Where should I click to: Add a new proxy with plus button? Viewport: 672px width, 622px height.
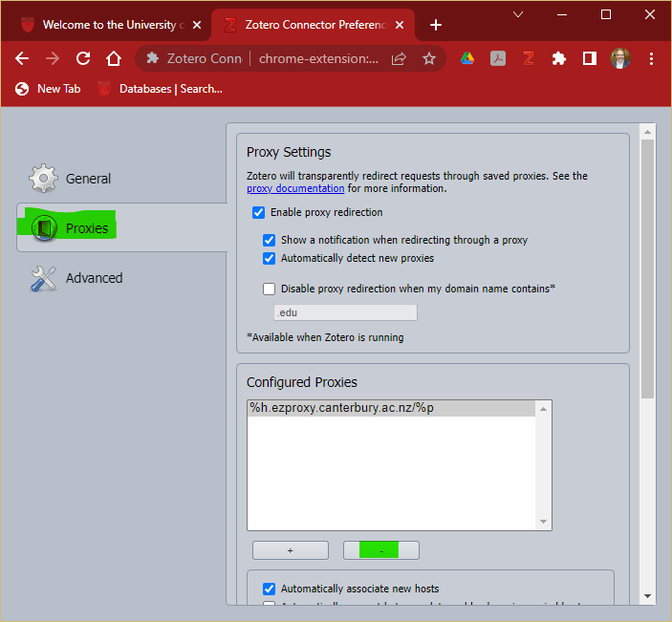(291, 550)
